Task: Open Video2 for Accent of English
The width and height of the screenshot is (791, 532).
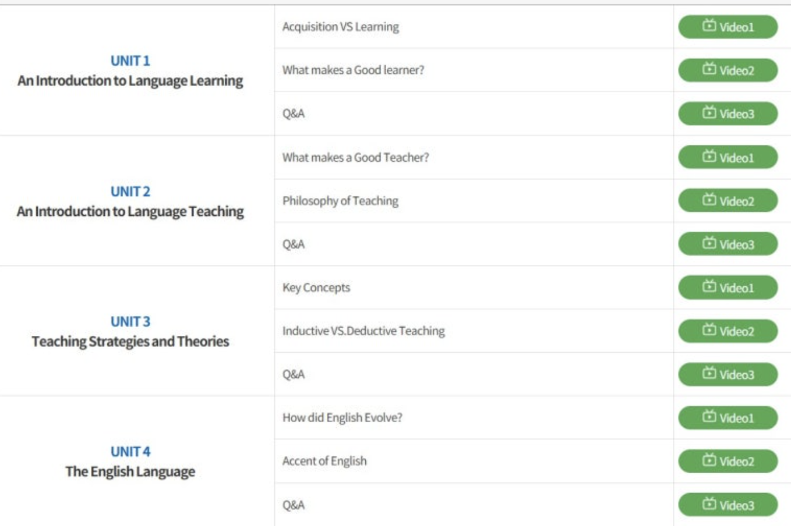Action: [728, 461]
